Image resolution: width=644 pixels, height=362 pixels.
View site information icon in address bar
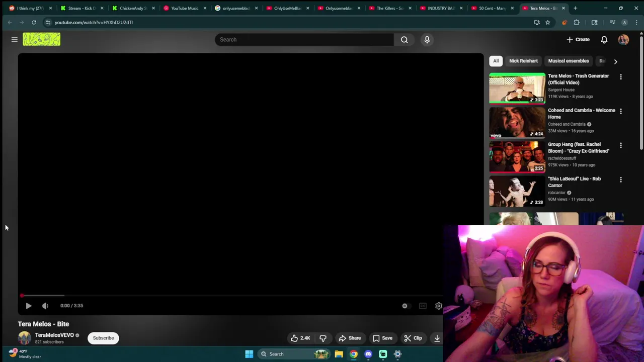coord(48,23)
